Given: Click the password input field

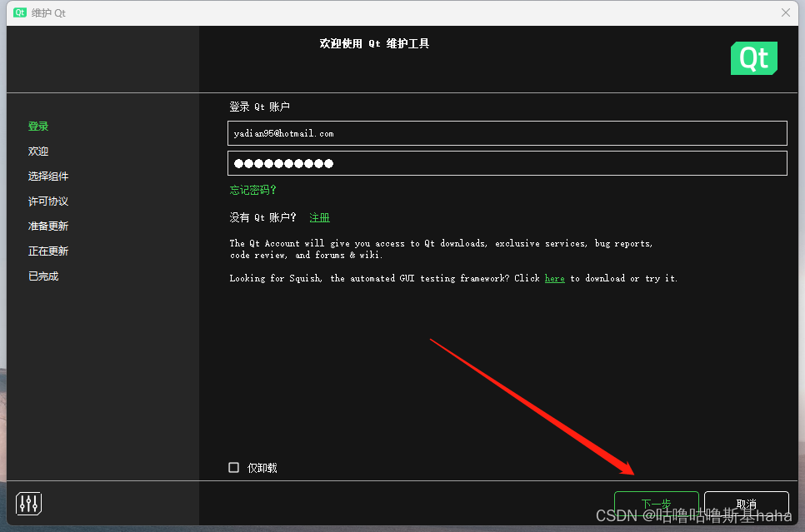Looking at the screenshot, I should click(x=507, y=163).
